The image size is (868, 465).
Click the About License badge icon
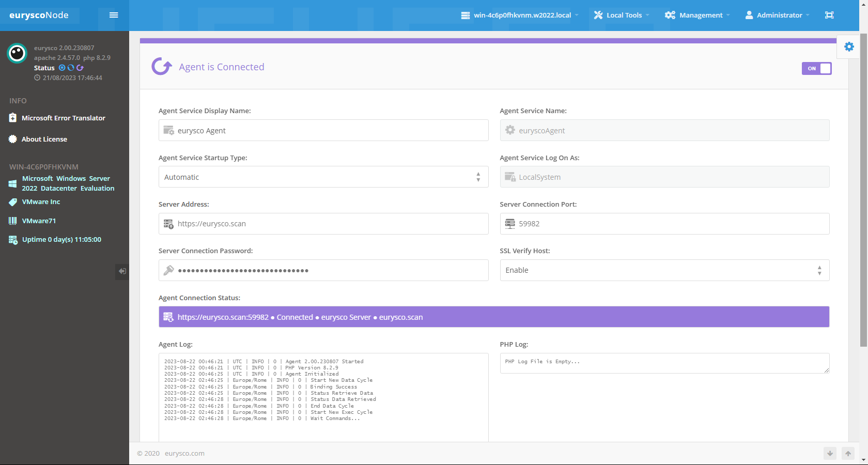[x=13, y=139]
